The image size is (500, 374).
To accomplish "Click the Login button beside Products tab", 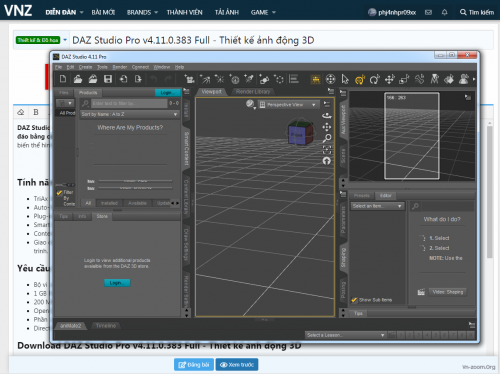I will click(168, 93).
